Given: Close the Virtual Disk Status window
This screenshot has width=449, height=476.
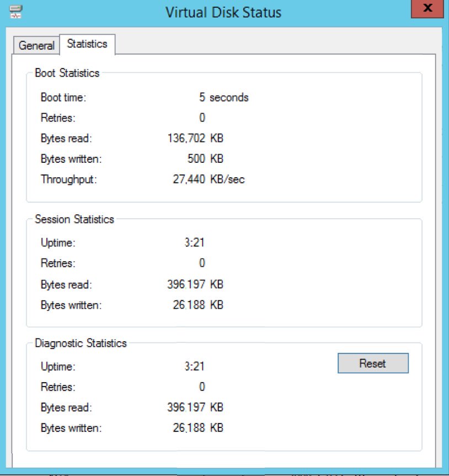Looking at the screenshot, I should 427,10.
